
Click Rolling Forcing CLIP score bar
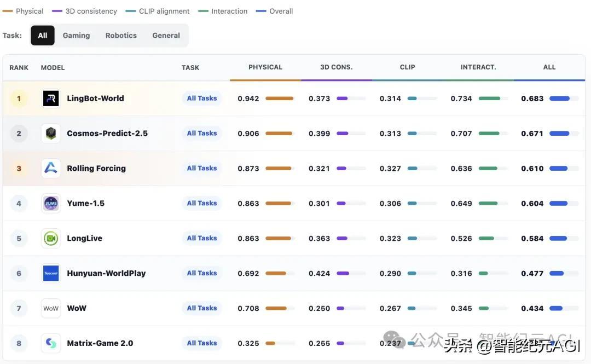422,169
